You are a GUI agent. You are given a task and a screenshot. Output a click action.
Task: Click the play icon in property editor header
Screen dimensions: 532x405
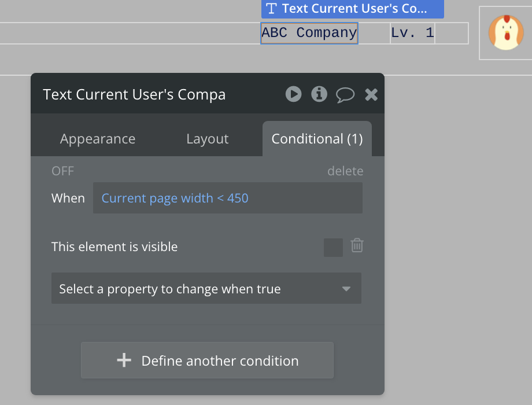[293, 94]
